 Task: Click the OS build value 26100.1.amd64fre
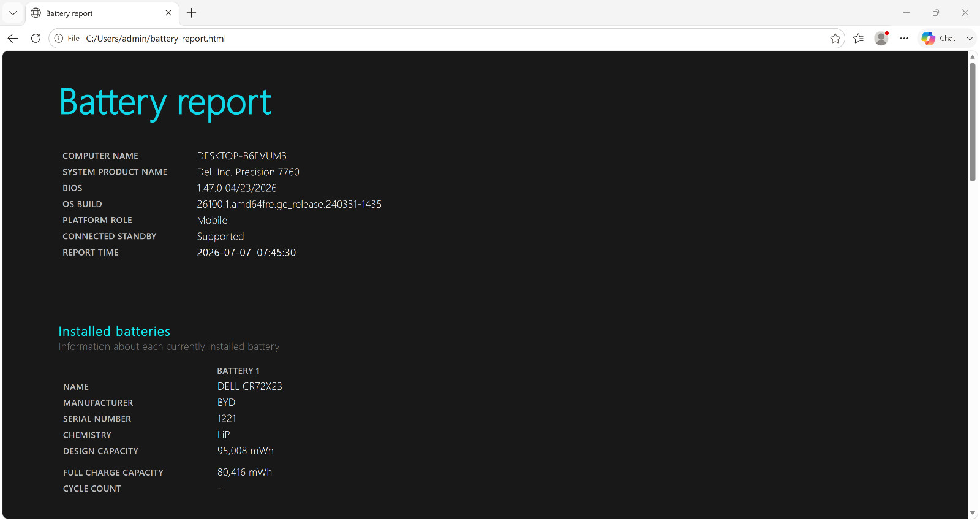(289, 204)
